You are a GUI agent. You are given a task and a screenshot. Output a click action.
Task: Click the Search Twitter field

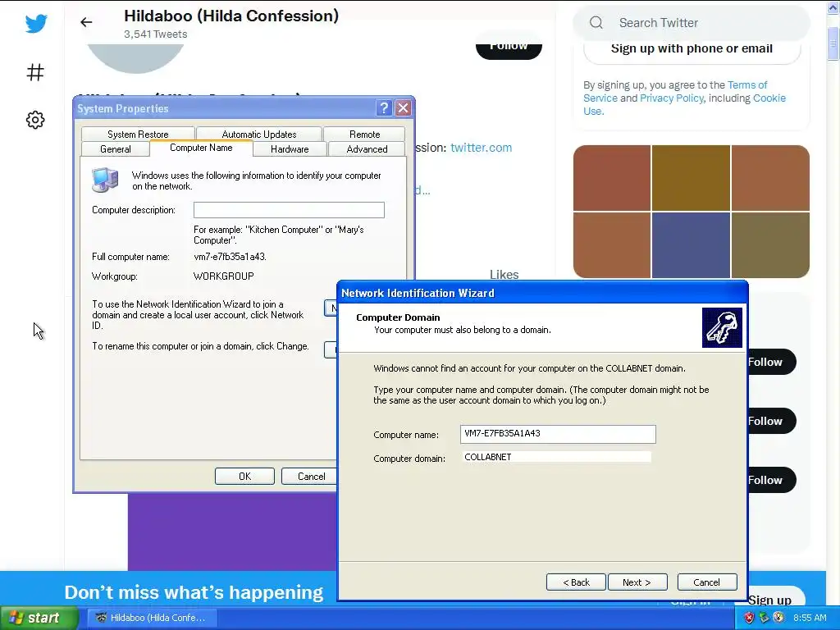pyautogui.click(x=691, y=22)
